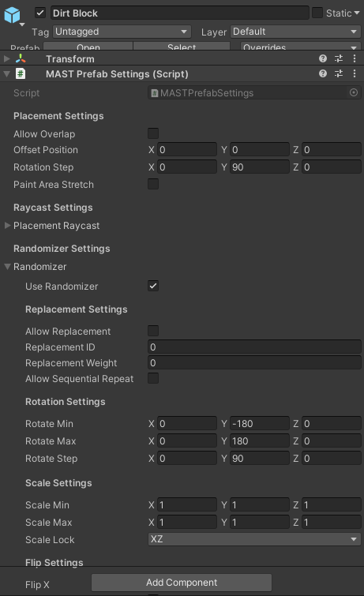Click the script object picker circle icon
The image size is (364, 596).
pos(354,92)
